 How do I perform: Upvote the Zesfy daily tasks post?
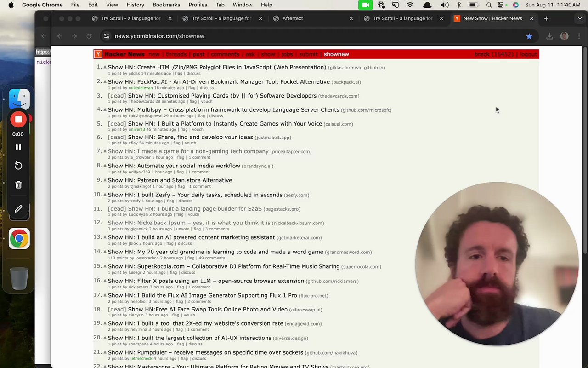105,195
